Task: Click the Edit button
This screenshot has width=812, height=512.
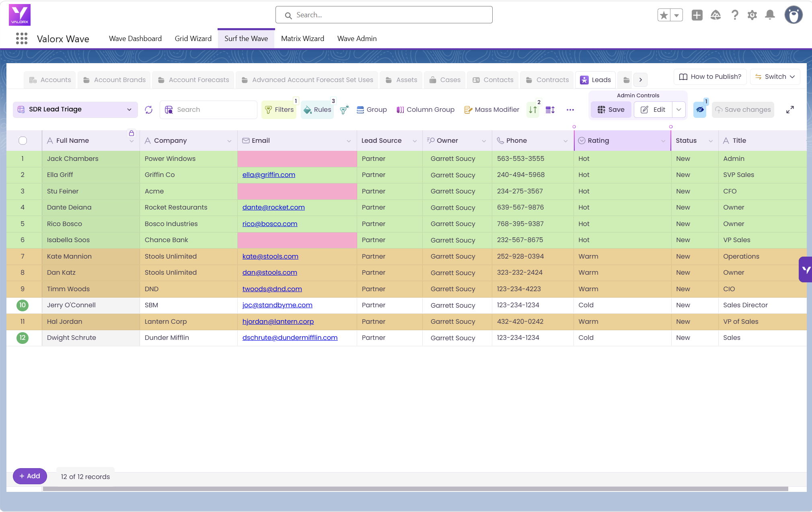Action: 653,110
